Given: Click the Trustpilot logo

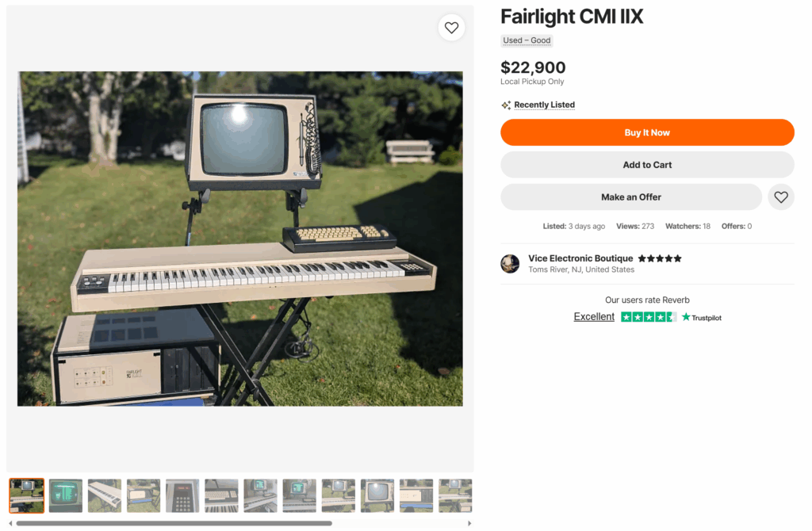Looking at the screenshot, I should pyautogui.click(x=701, y=317).
